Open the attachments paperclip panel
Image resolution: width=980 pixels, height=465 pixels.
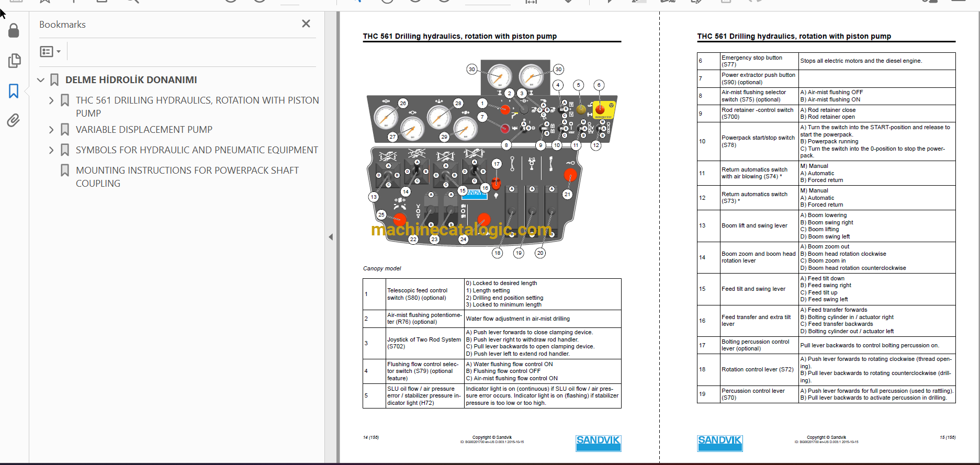coord(14,121)
